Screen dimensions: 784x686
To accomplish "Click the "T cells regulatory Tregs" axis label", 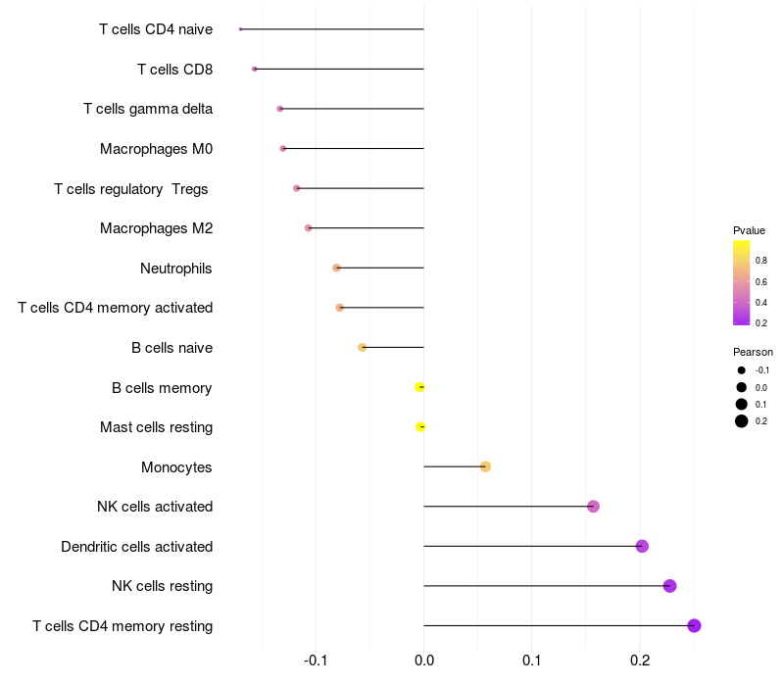I will coord(131,188).
